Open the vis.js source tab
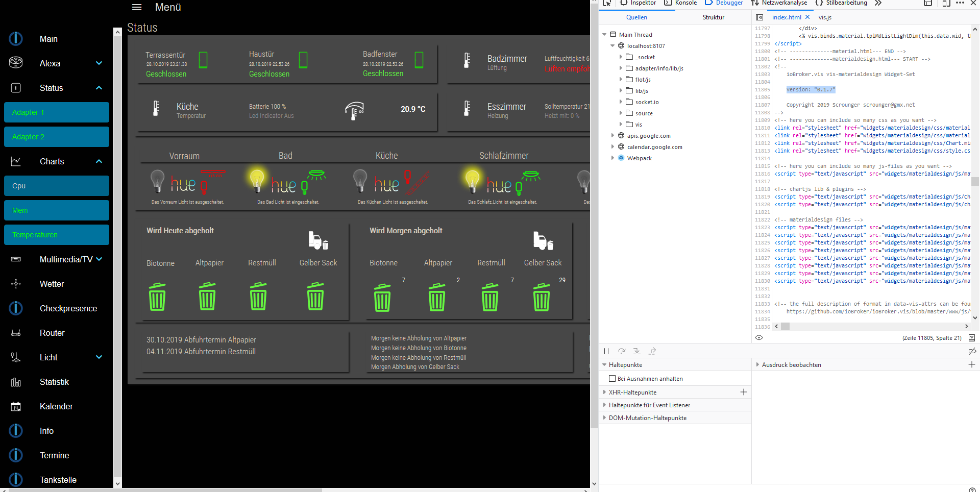Viewport: 980px width, 492px height. pyautogui.click(x=825, y=17)
